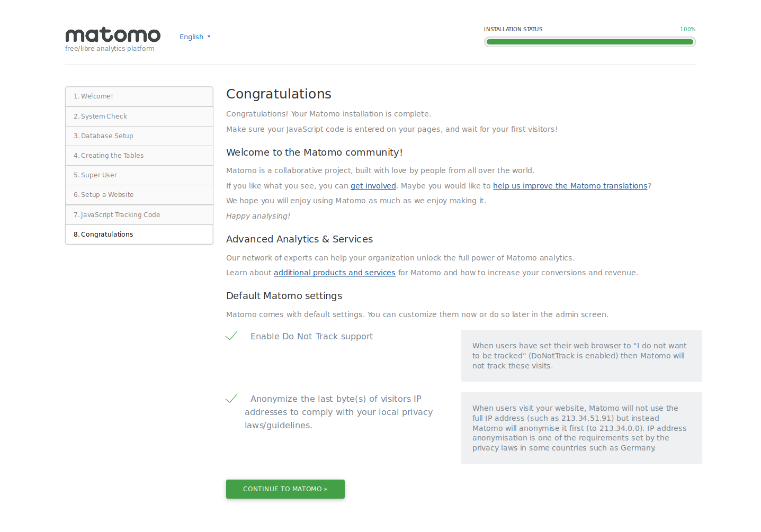Image resolution: width=761 pixels, height=532 pixels.
Task: Select the Congratulations step
Action: pyautogui.click(x=139, y=235)
